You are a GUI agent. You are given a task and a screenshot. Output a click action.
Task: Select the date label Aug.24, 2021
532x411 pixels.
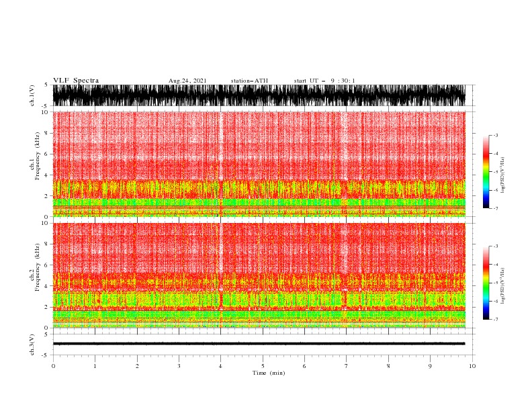187,81
